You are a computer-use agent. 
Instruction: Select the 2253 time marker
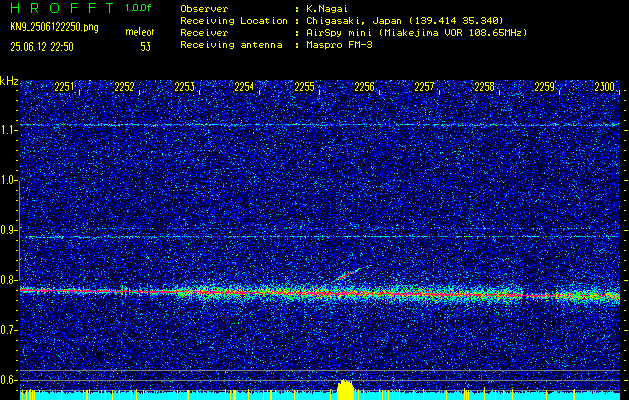[185, 87]
